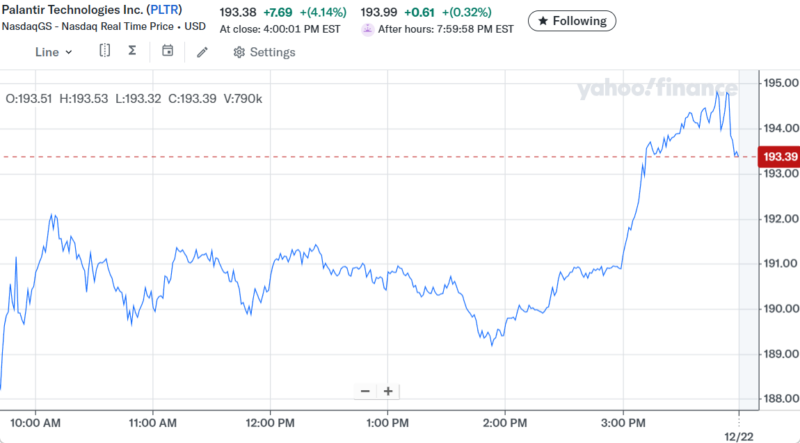Image resolution: width=800 pixels, height=443 pixels.
Task: Open the calendar events icon
Action: pyautogui.click(x=167, y=51)
